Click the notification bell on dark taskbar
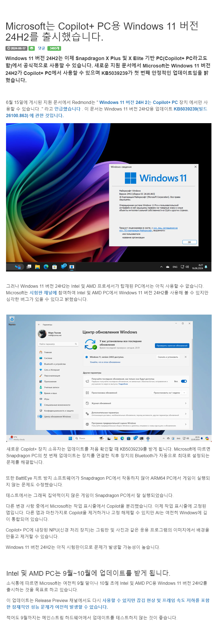Image resolution: width=218 pixels, height=644 pixels. click(x=206, y=267)
